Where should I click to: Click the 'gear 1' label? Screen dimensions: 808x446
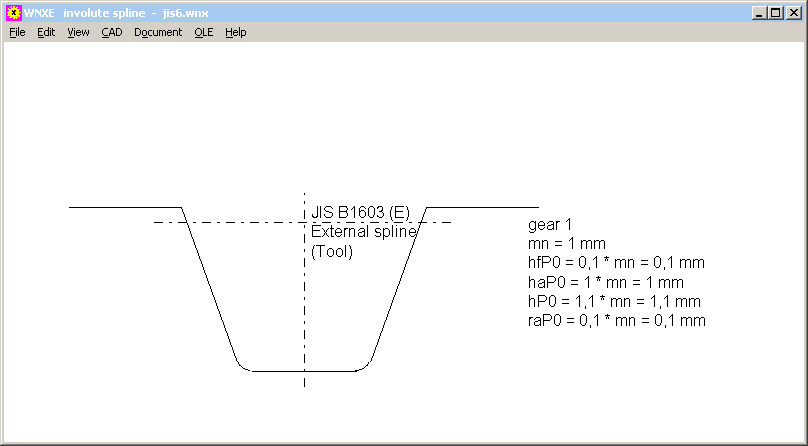tap(550, 225)
